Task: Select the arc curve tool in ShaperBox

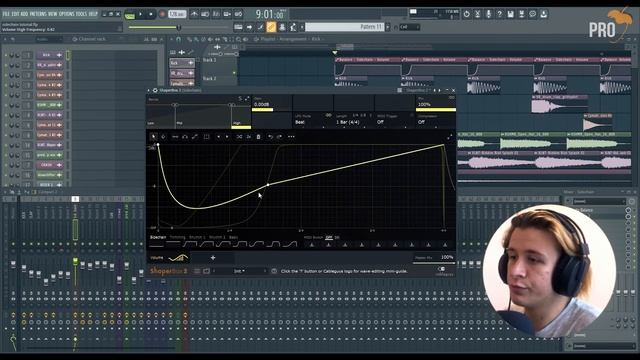Action: tap(185, 137)
